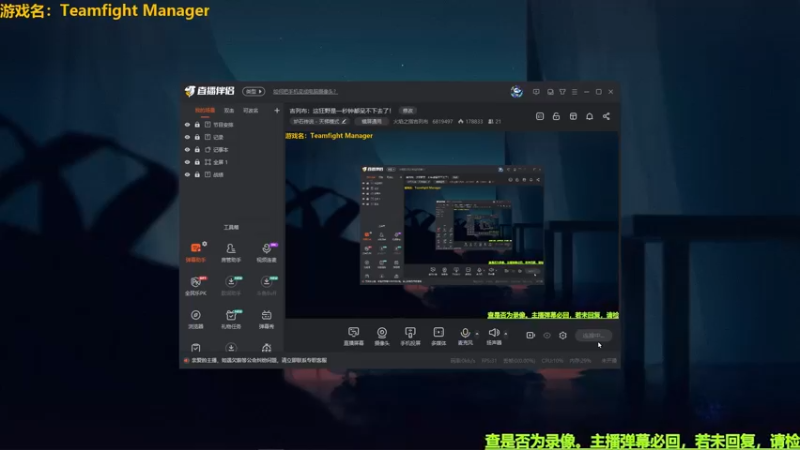Open the 弹幕助手 tool
The height and width of the screenshot is (450, 800).
pos(195,253)
